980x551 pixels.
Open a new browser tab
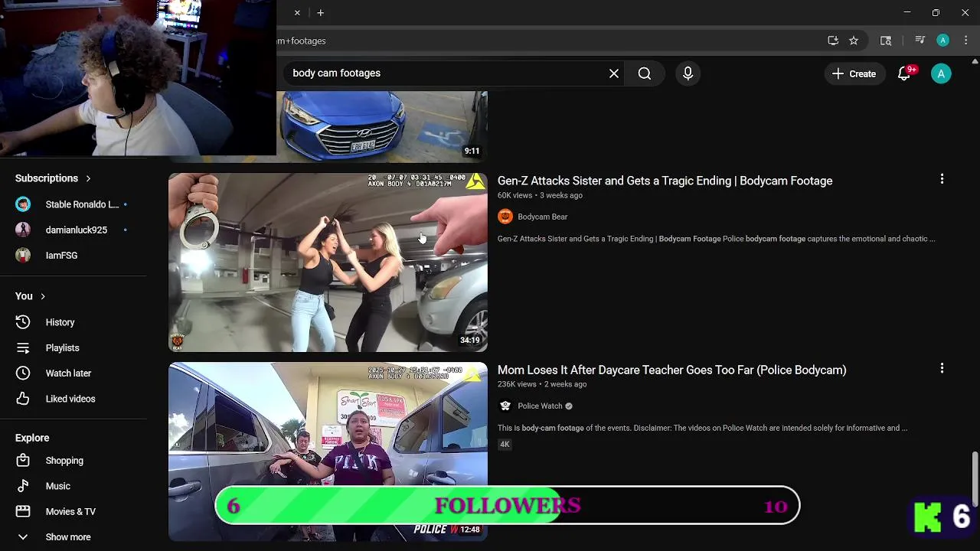pos(320,13)
